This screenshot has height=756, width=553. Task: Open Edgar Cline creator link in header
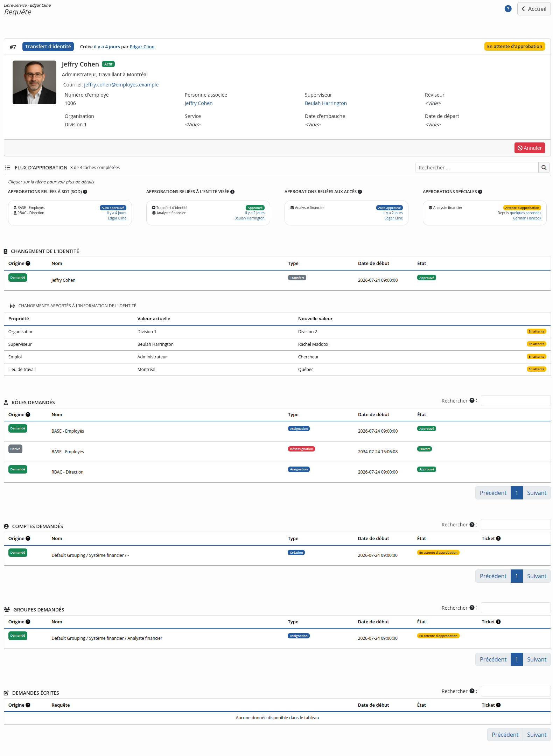pos(142,47)
